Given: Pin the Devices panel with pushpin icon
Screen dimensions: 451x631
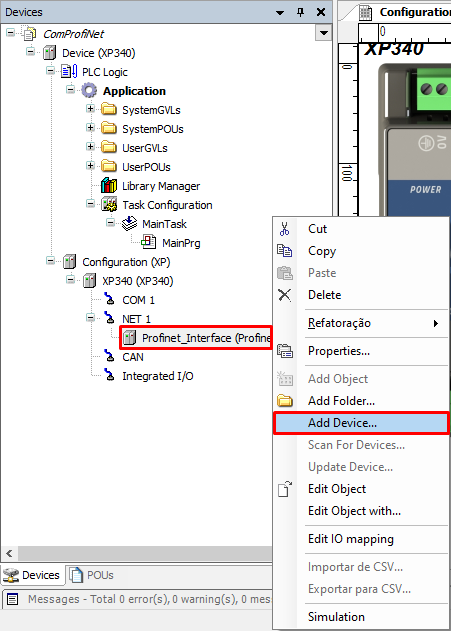Looking at the screenshot, I should [300, 12].
